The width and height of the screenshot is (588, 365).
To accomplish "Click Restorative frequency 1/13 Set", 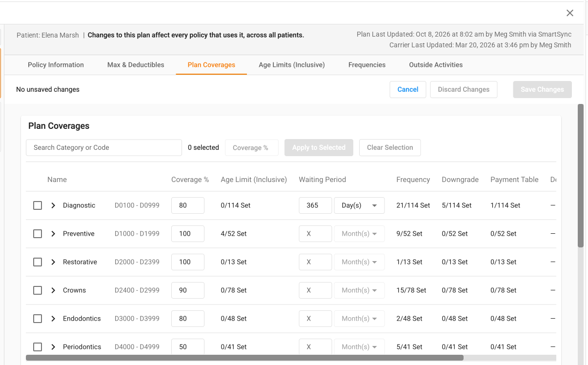I will tap(409, 262).
